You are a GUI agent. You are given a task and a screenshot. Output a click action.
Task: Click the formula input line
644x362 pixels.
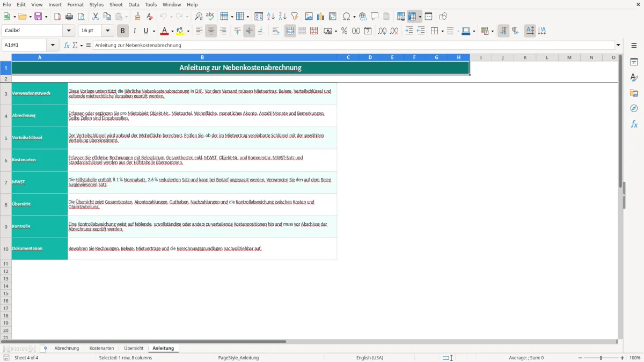click(x=353, y=45)
